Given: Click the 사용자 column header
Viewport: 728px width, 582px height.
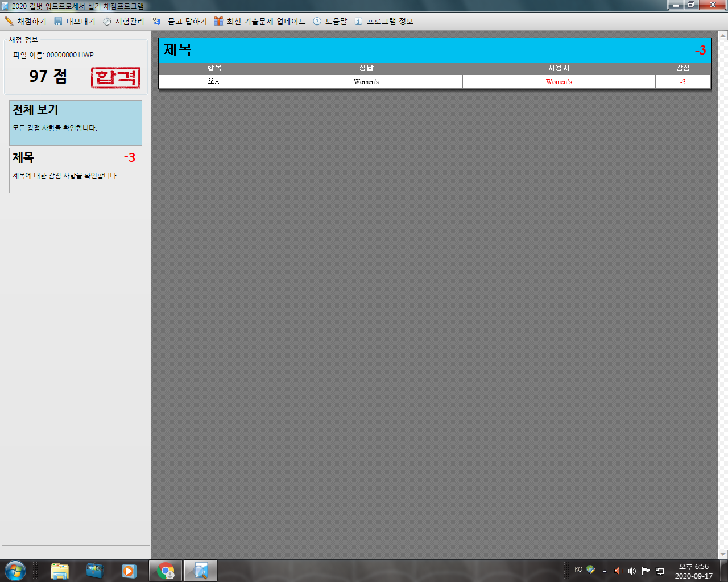Looking at the screenshot, I should click(x=559, y=68).
